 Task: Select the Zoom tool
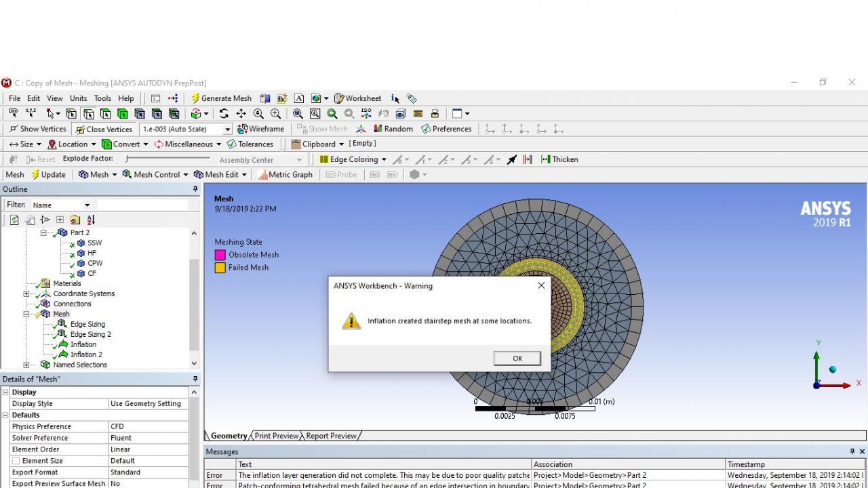pyautogui.click(x=258, y=114)
